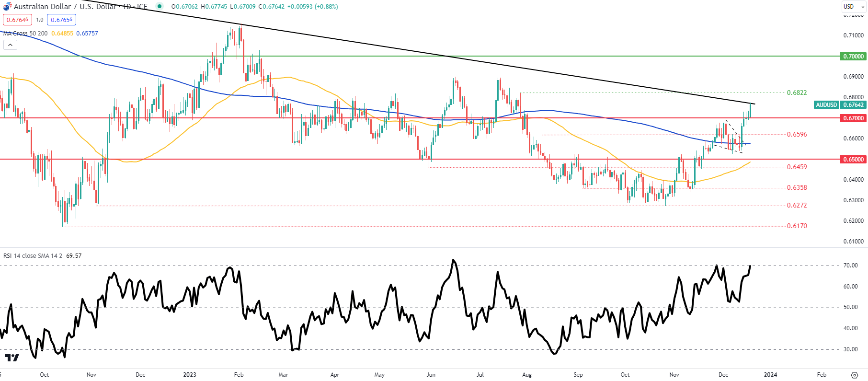Click the 200-day MA value 0.65757

pos(87,34)
